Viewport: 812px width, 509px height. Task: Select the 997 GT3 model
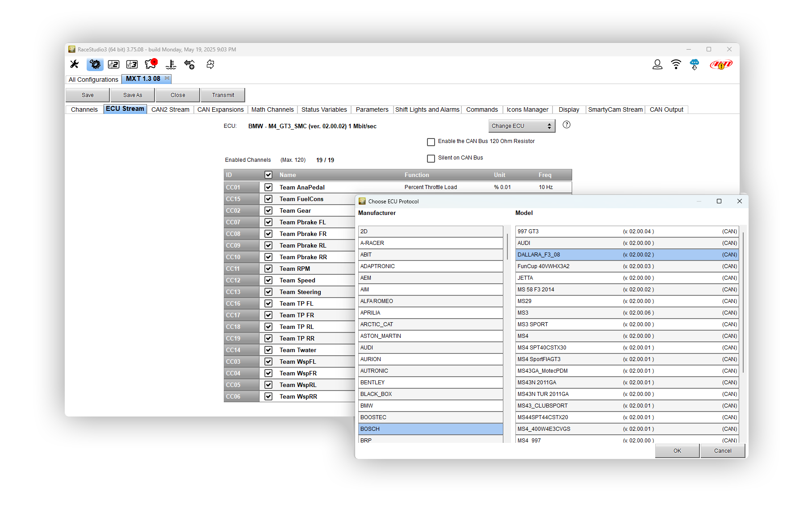627,231
